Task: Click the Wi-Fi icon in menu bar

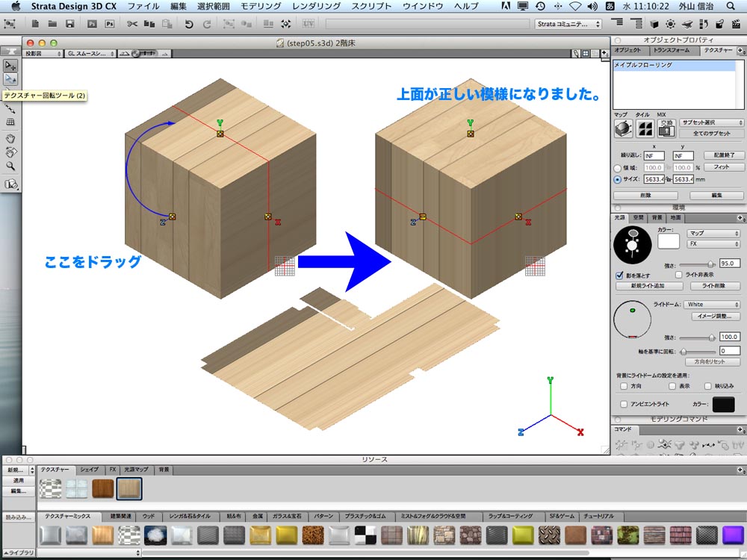Action: [575, 6]
